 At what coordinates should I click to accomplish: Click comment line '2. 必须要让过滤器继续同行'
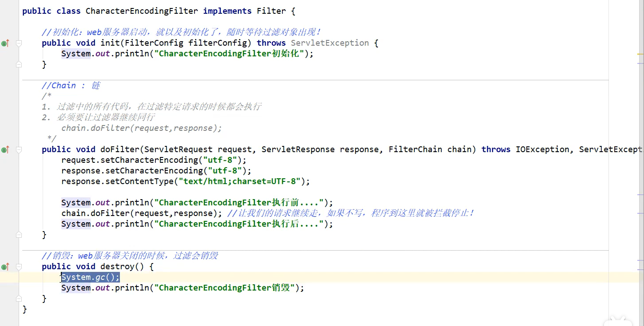98,118
